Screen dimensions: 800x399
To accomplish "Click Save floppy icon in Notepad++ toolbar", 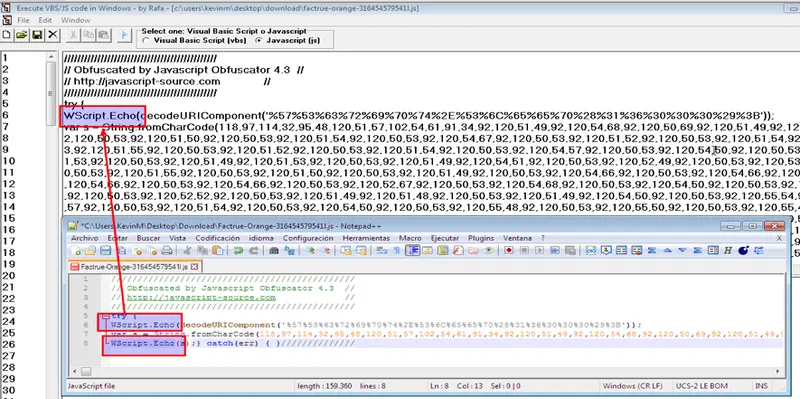I will (x=106, y=251).
